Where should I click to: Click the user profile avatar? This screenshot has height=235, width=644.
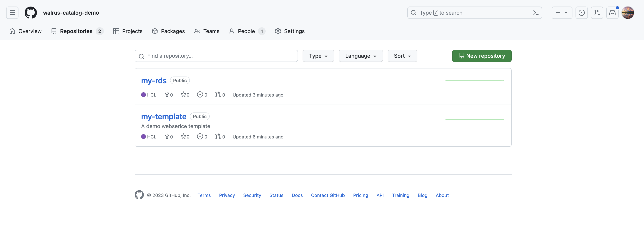pos(627,13)
